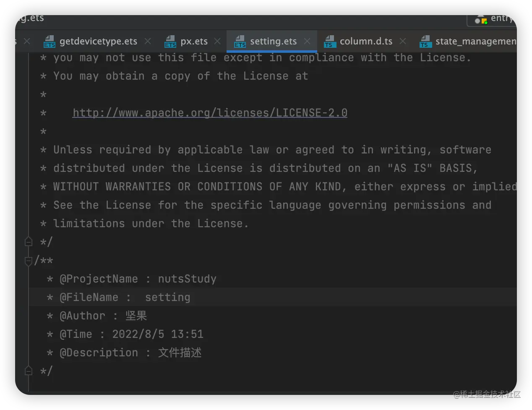532x410 pixels.
Task: Click the 'You may obtain a copy' line
Action: click(x=174, y=76)
